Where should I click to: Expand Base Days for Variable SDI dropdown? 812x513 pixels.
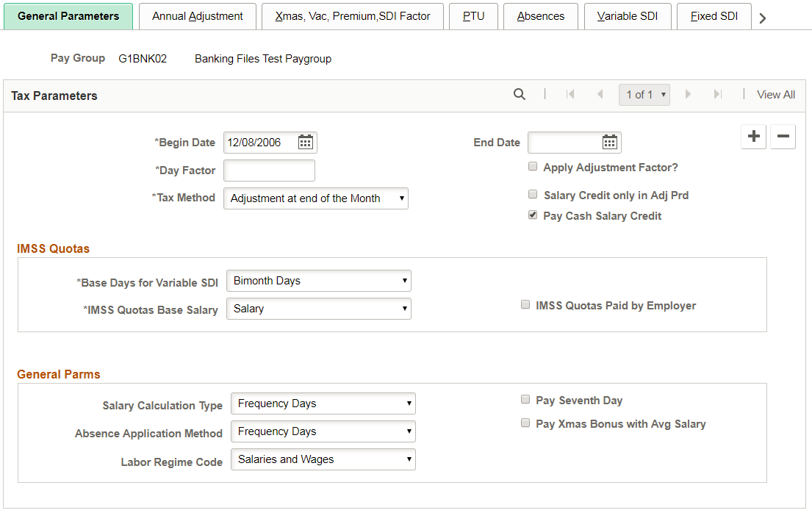click(319, 281)
